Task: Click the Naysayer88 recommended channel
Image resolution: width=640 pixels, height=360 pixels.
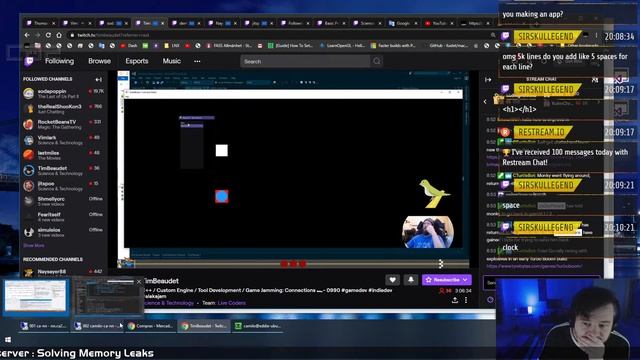Action: tap(63, 272)
